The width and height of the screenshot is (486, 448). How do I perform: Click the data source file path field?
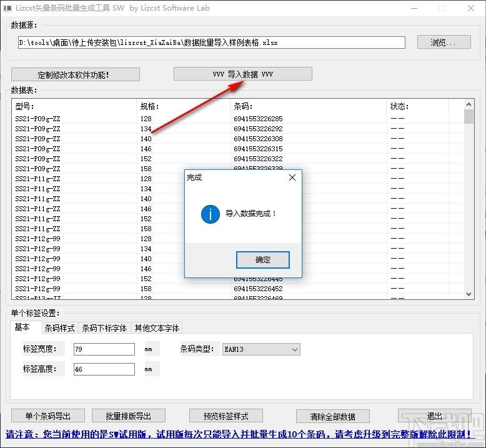point(211,42)
